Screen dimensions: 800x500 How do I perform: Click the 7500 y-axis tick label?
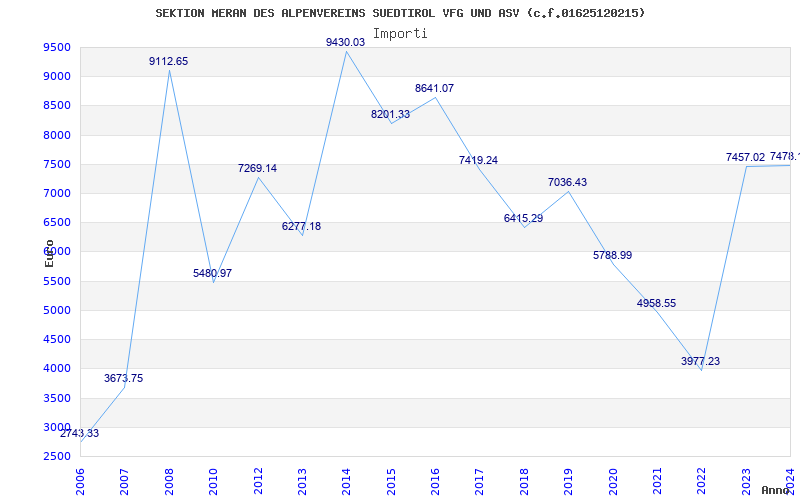pos(57,164)
